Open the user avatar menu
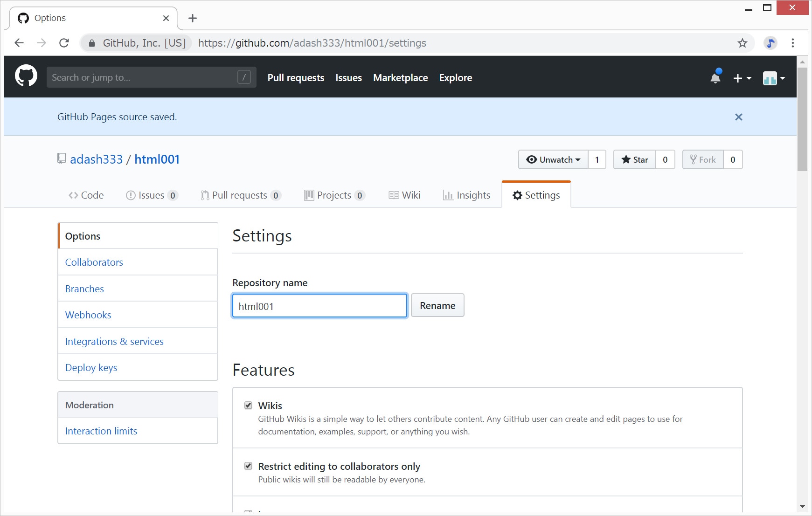Screen dimensions: 812x516 (774, 78)
